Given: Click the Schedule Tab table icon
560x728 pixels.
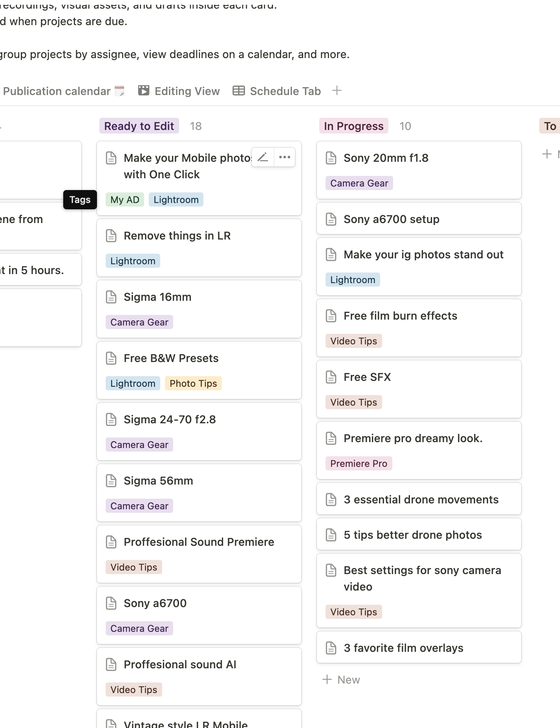Looking at the screenshot, I should tap(239, 91).
